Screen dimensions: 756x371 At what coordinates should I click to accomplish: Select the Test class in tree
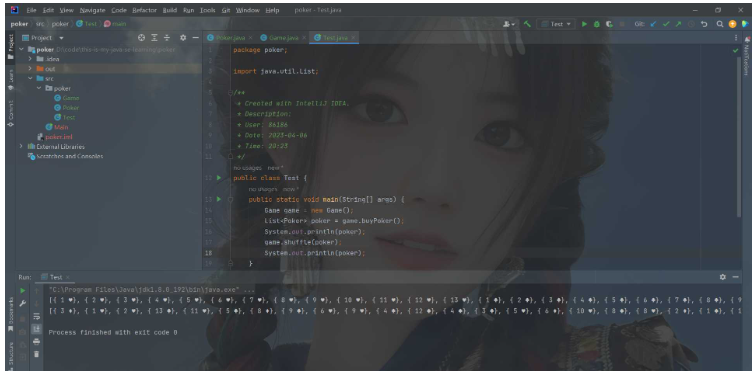(65, 117)
